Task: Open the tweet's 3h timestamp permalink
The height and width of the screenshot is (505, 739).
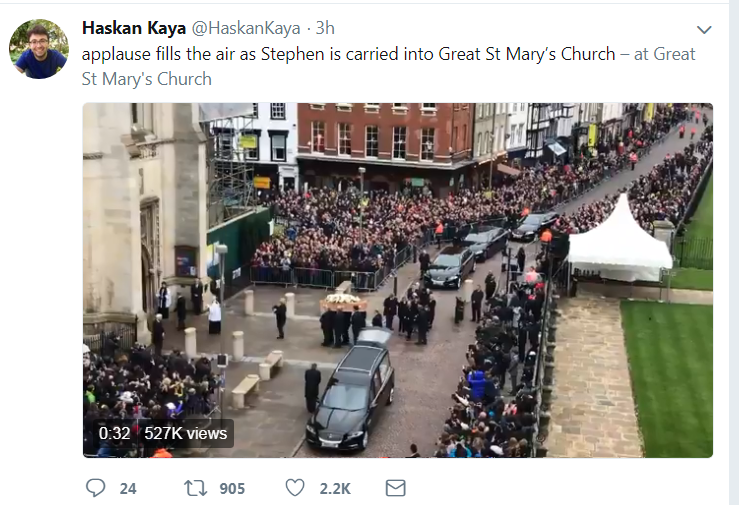Action: pyautogui.click(x=325, y=28)
